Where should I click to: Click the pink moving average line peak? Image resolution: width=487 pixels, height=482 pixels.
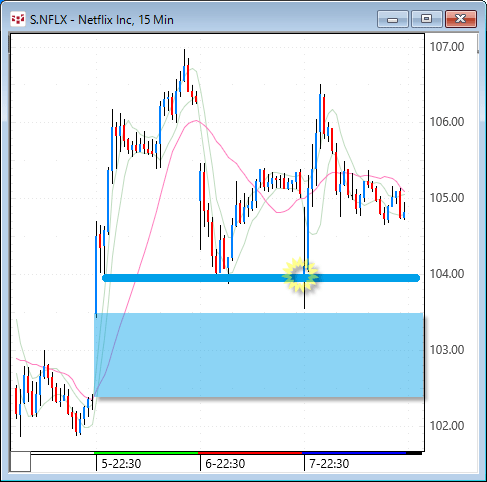(x=196, y=121)
